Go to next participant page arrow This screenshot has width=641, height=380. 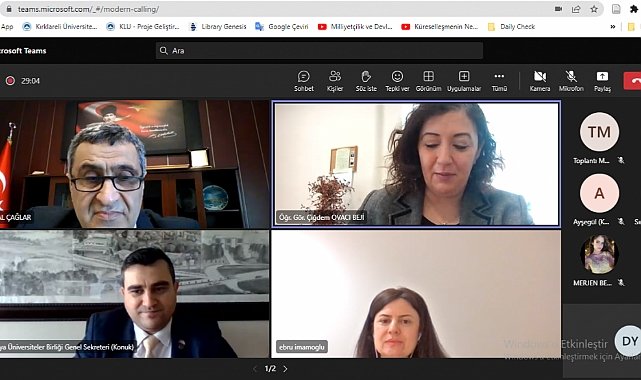285,369
